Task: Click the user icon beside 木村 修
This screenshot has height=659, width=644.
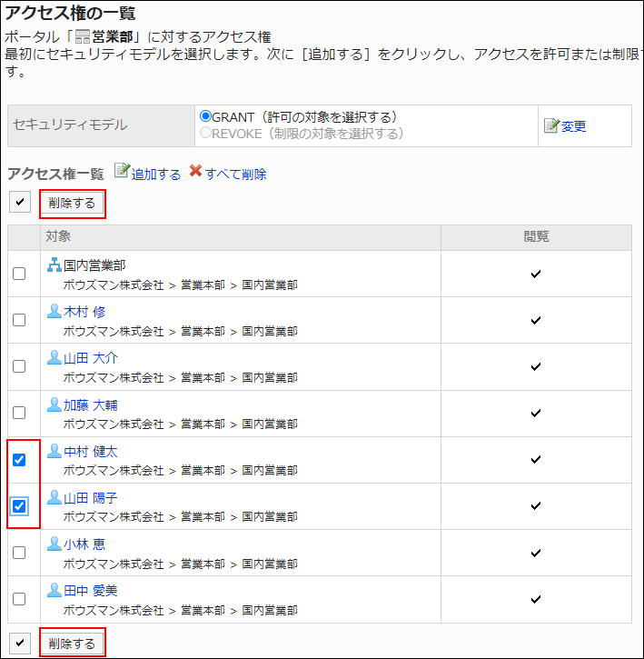Action: [x=54, y=311]
